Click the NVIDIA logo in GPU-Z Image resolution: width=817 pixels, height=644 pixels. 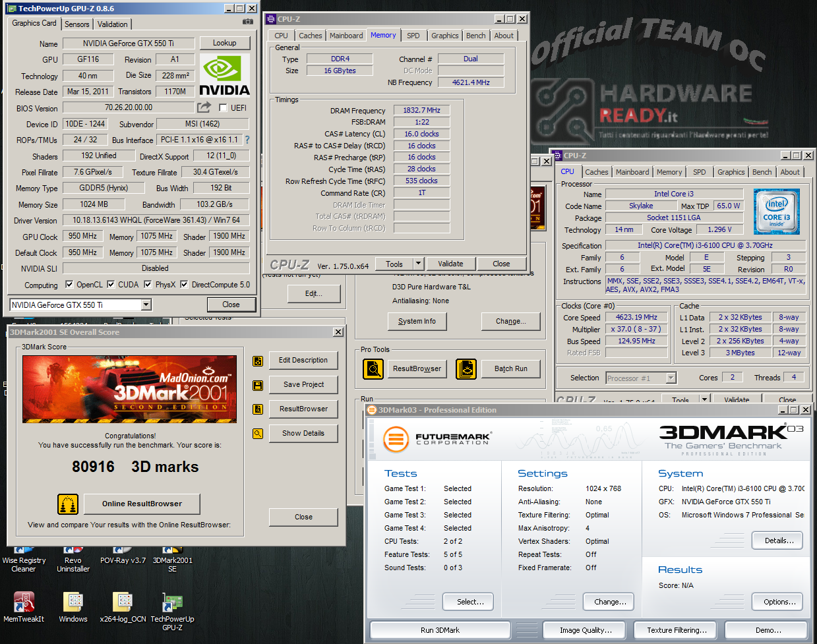click(x=224, y=75)
